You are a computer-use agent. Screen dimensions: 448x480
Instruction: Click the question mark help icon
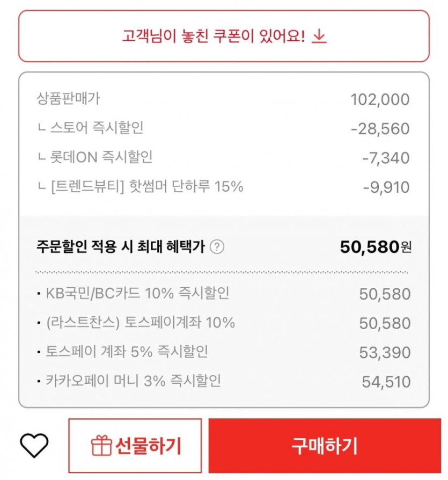click(x=217, y=247)
